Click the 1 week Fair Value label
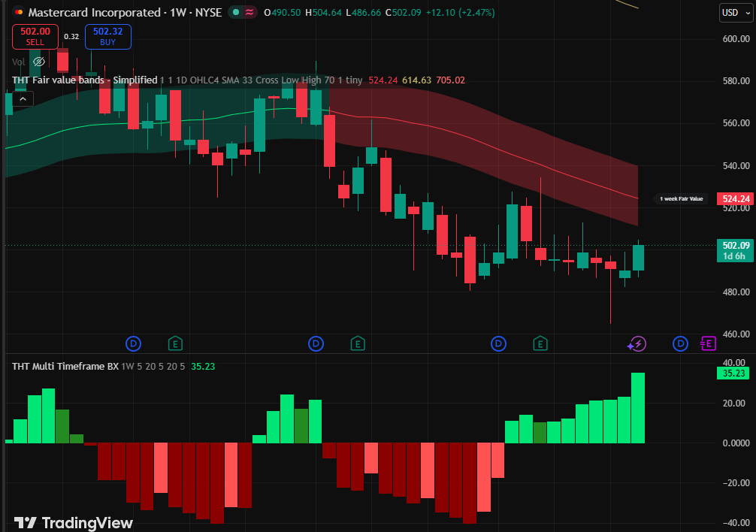The width and height of the screenshot is (756, 532). coord(682,198)
